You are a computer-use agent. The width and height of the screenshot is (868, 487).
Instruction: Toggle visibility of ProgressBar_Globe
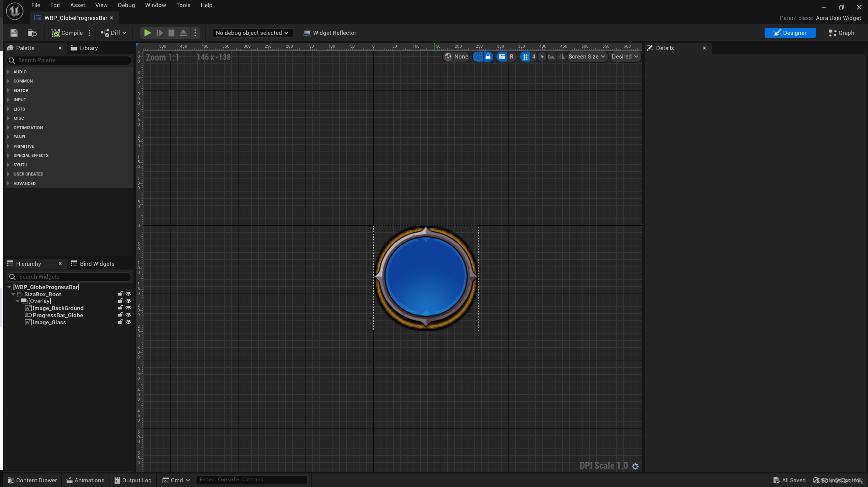pos(128,315)
